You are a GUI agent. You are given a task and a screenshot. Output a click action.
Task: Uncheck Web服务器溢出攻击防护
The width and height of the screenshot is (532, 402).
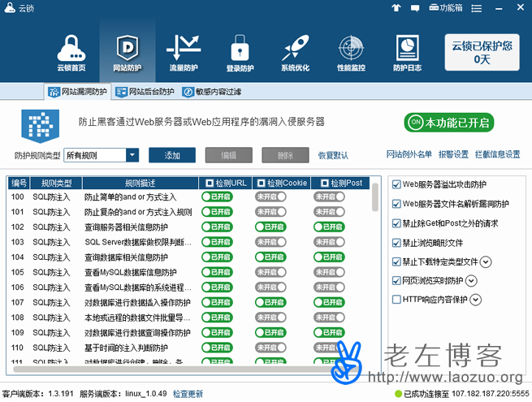click(396, 184)
